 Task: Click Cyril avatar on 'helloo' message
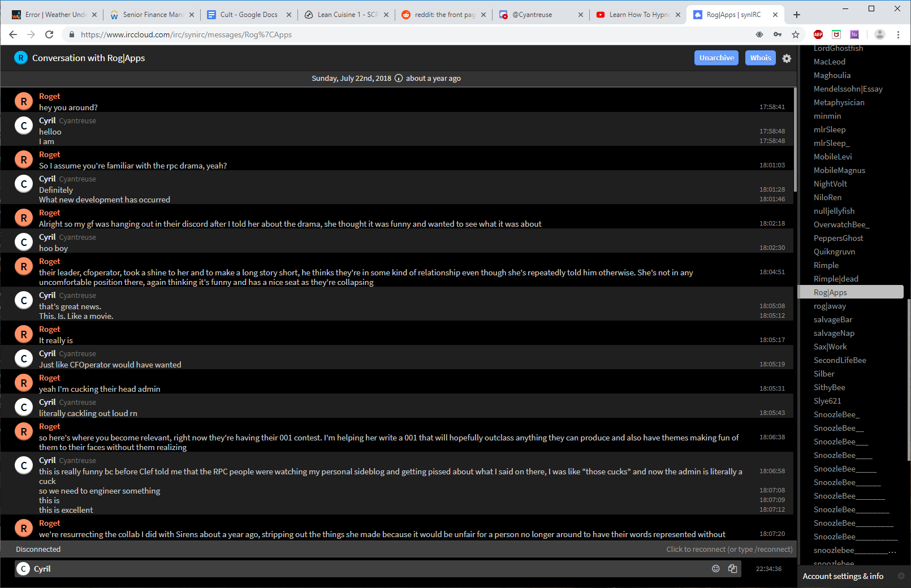tap(24, 126)
